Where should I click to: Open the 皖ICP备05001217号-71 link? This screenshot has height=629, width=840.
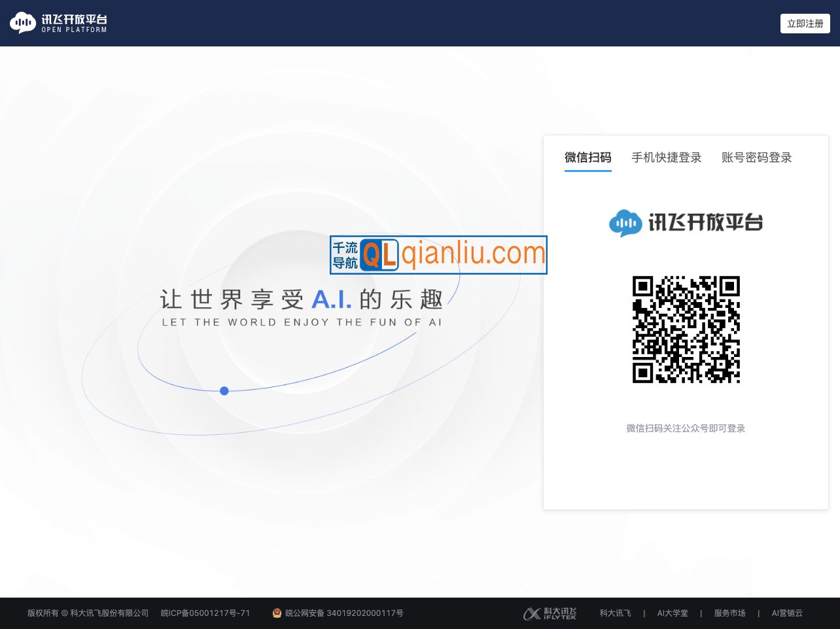pos(205,613)
